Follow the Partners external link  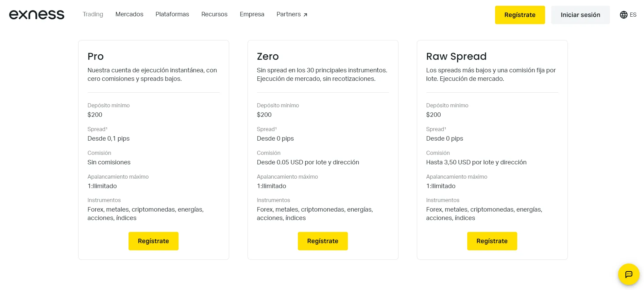pos(292,14)
